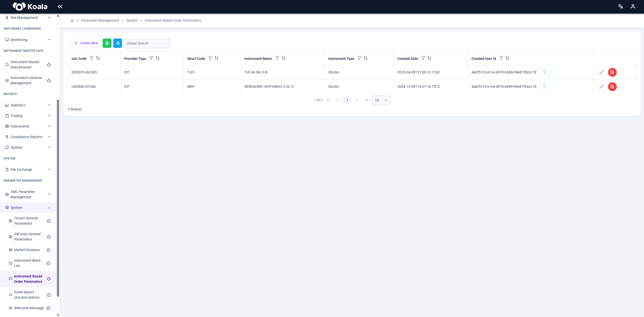
Task: Favorite Event Report Unsubscriptions star
Action: [x=49, y=295]
